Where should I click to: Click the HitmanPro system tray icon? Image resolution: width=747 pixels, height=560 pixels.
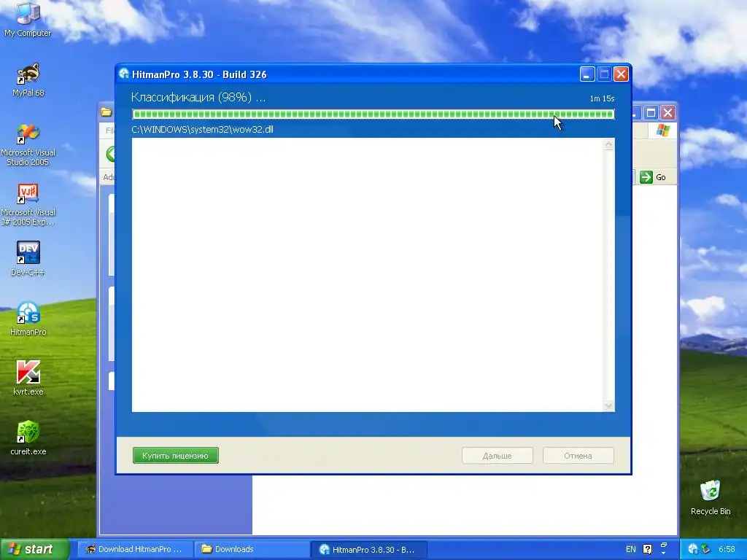pyautogui.click(x=693, y=549)
